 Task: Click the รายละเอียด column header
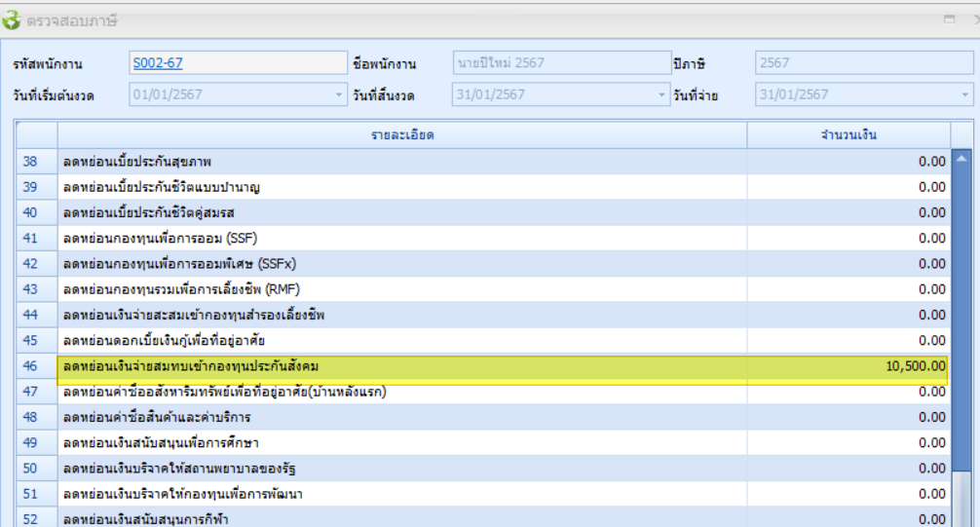tap(401, 134)
